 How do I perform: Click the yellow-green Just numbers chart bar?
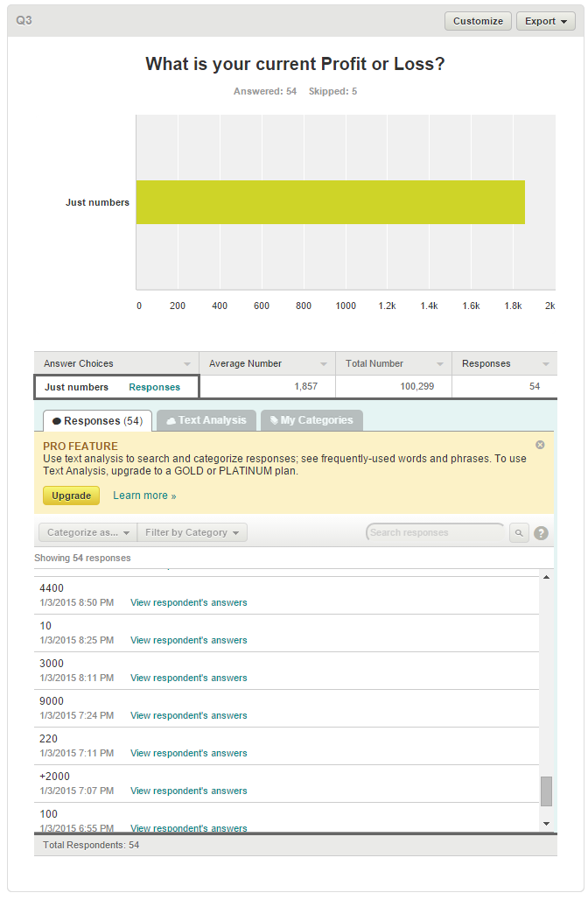point(330,202)
